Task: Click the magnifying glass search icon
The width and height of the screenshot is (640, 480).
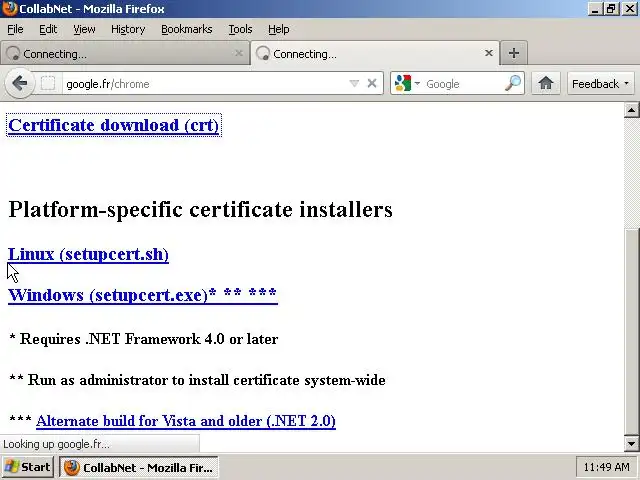Action: (x=513, y=83)
